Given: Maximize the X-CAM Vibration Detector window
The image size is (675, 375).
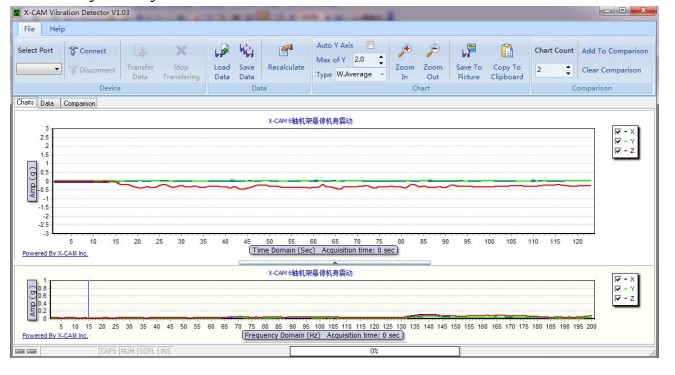Looking at the screenshot, I should click(x=622, y=11).
